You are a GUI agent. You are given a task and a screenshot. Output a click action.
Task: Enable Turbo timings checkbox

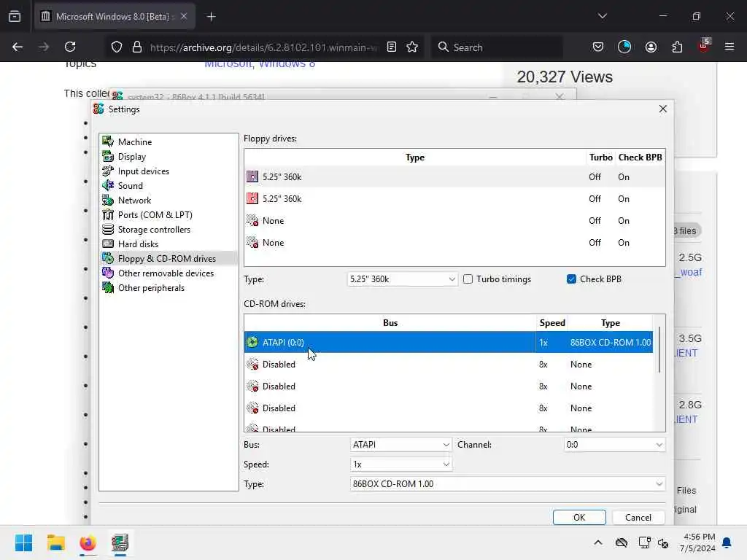(468, 279)
